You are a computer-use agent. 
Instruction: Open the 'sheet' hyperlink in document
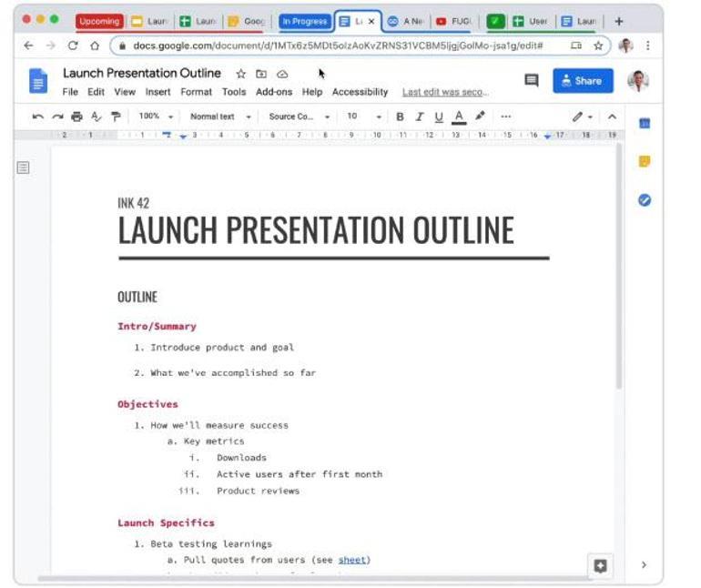click(x=353, y=560)
